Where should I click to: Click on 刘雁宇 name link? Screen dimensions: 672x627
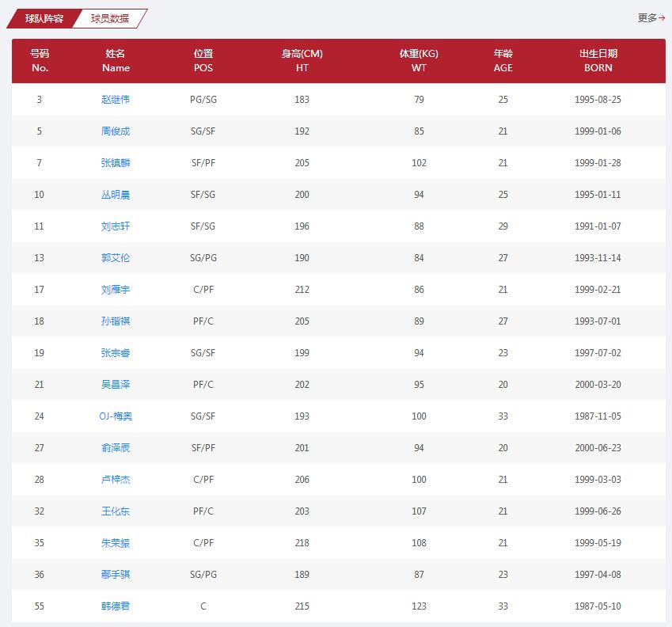(116, 290)
